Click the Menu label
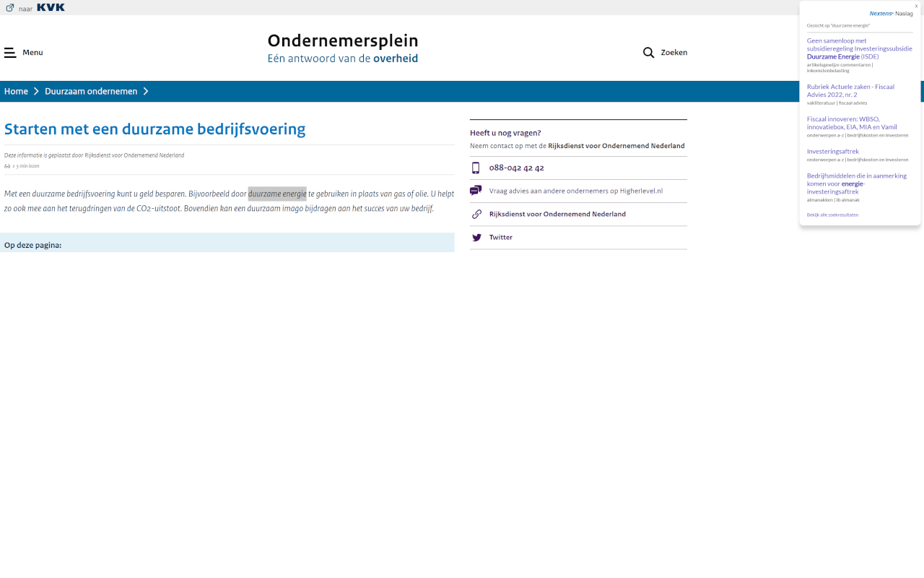Viewport: 924px width, 578px height. click(x=32, y=53)
